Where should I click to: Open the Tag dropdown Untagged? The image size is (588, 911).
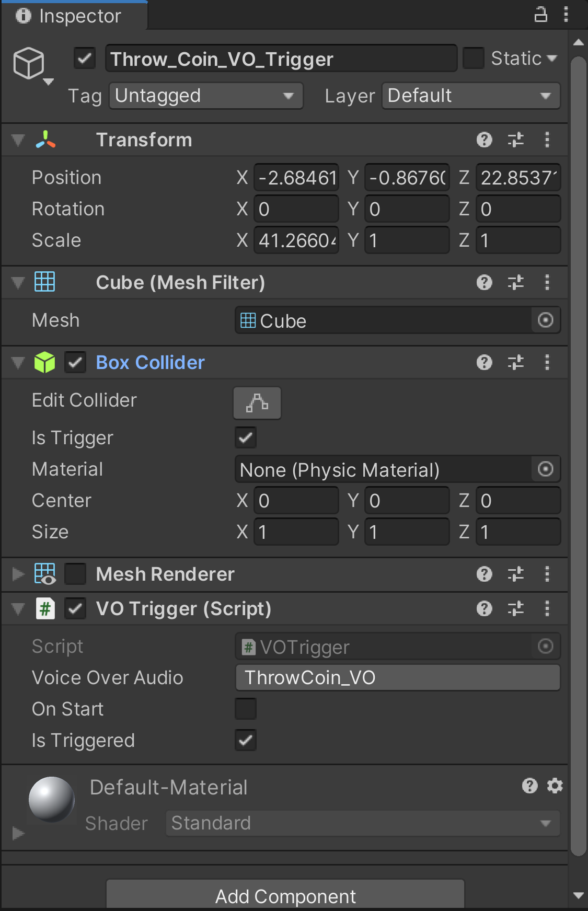tap(206, 96)
